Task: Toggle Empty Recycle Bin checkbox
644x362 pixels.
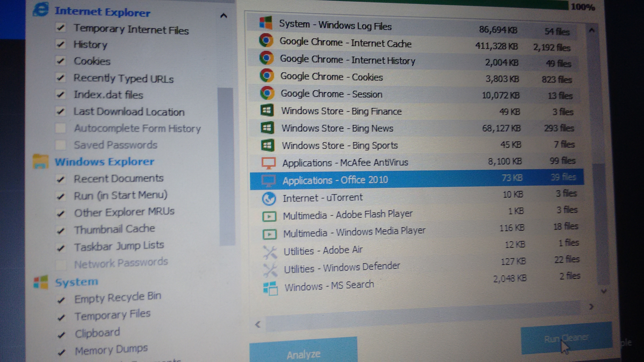Action: click(x=61, y=300)
